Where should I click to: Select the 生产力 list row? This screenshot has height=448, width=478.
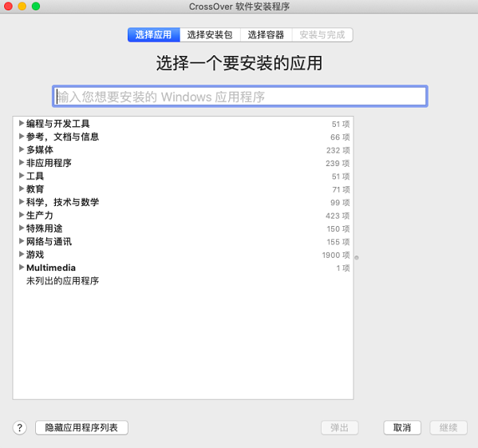pos(183,216)
